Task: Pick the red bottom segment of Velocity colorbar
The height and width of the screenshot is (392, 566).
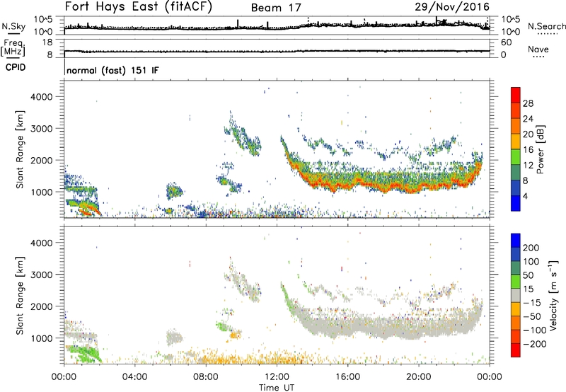Action: point(516,350)
